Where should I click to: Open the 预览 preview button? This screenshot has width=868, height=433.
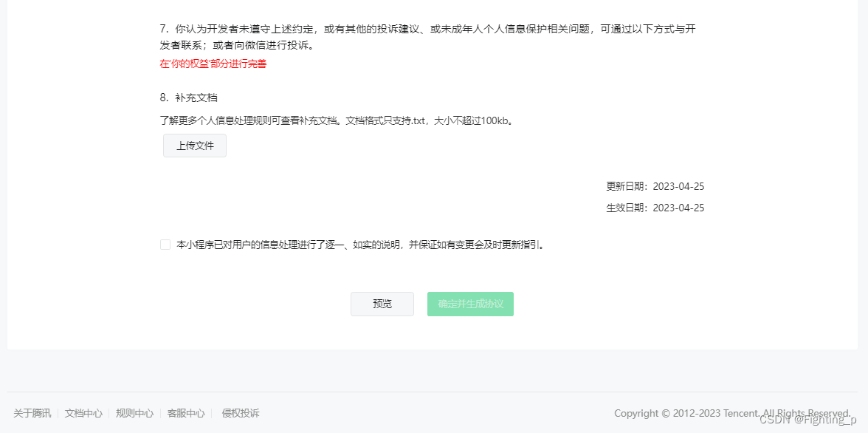(382, 304)
